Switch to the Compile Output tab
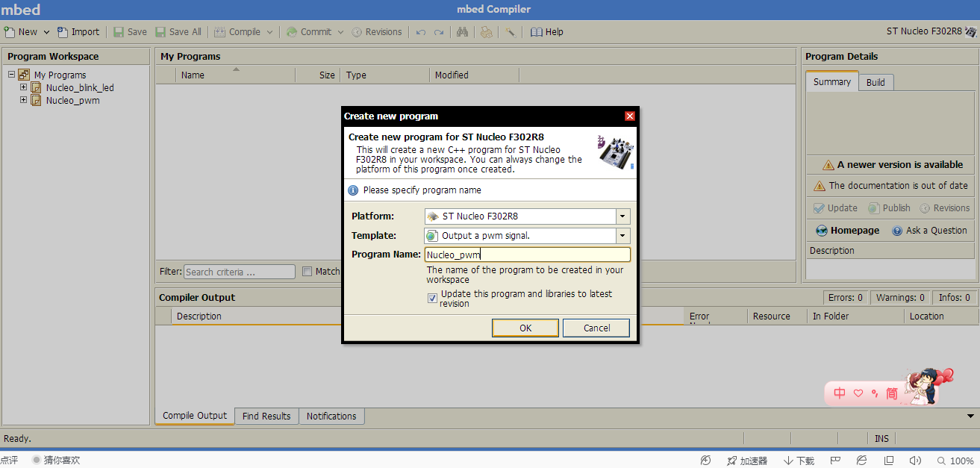 195,416
